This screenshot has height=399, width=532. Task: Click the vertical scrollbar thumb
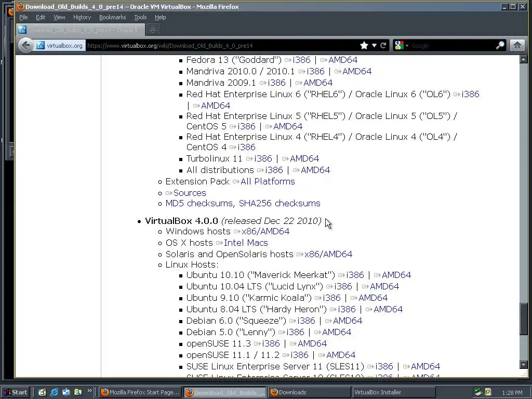[x=524, y=319]
